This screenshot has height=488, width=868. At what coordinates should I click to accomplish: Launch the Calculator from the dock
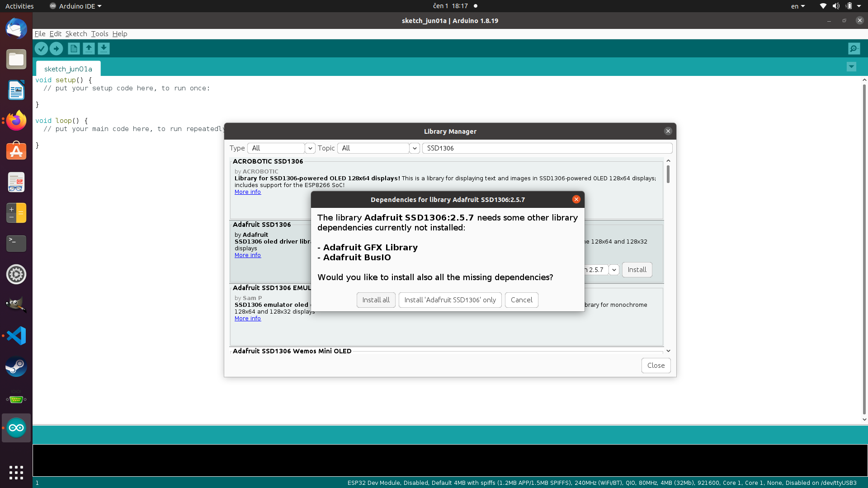pyautogui.click(x=16, y=213)
